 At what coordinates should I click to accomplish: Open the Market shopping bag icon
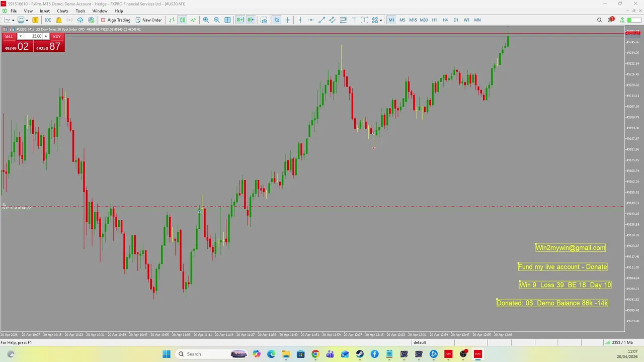coord(59,20)
